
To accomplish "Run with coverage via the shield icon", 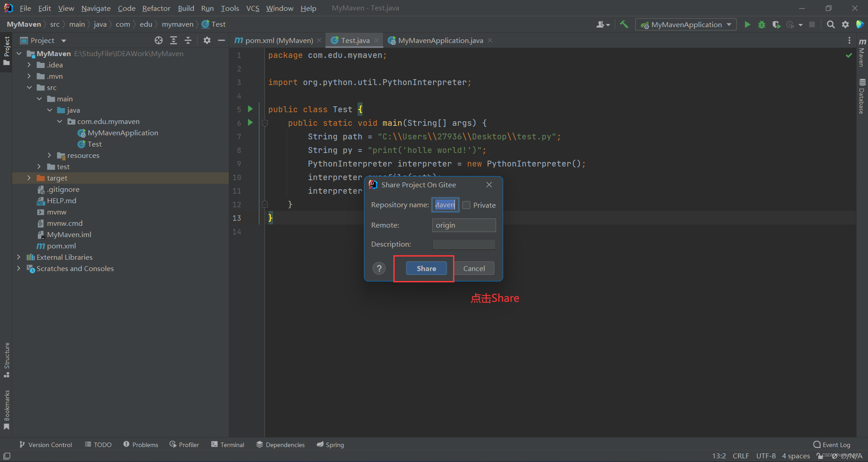I will [x=776, y=24].
